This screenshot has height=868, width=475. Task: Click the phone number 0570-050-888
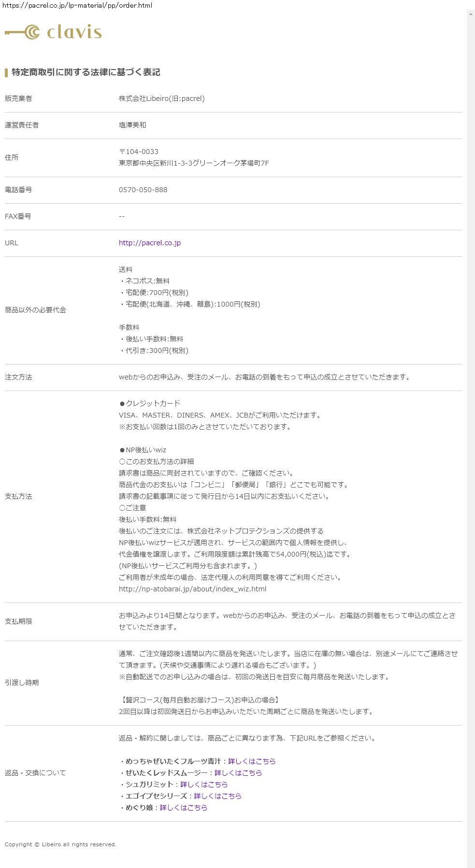pos(143,190)
